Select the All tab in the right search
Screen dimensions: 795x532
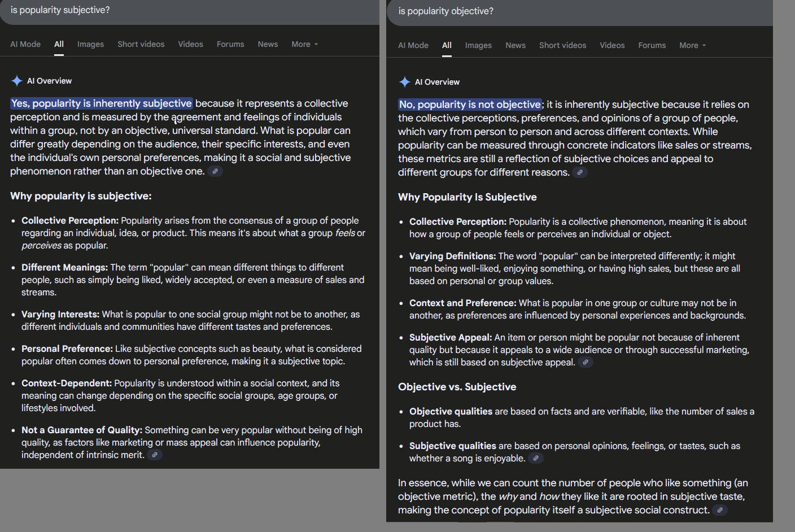click(x=447, y=45)
